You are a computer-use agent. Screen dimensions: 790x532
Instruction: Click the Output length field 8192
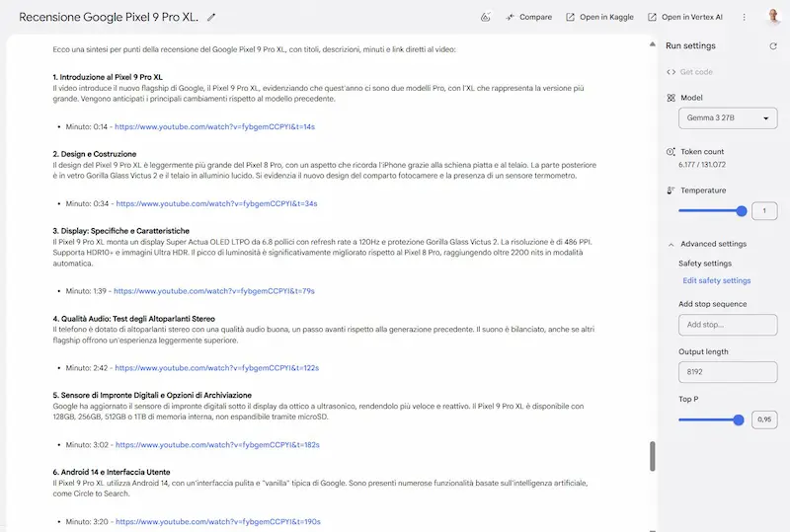pos(728,372)
